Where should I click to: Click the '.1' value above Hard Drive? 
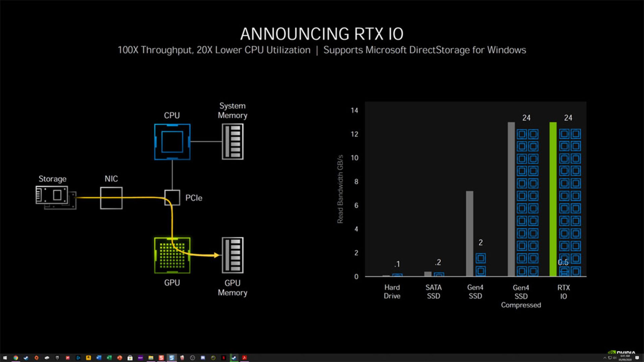tap(397, 264)
